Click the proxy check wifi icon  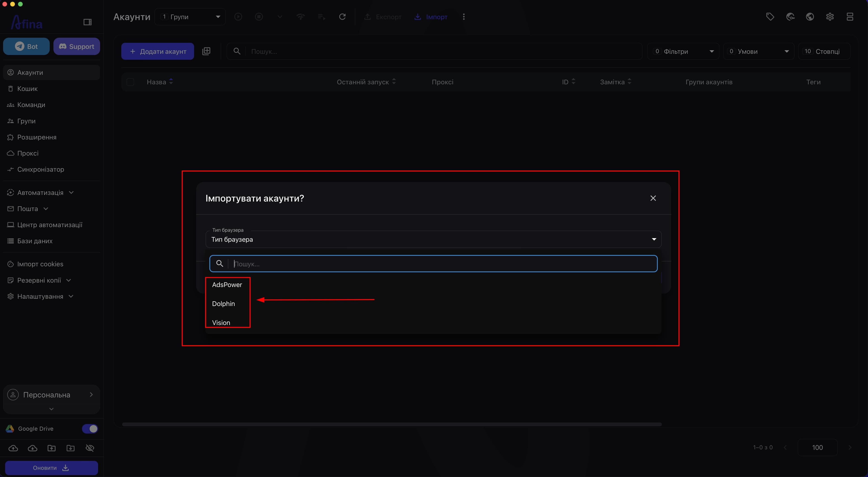301,17
